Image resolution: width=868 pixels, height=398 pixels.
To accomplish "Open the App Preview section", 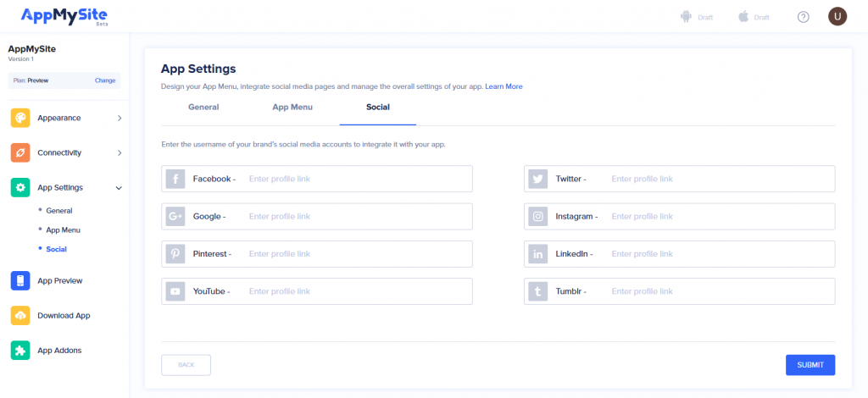I will 60,281.
